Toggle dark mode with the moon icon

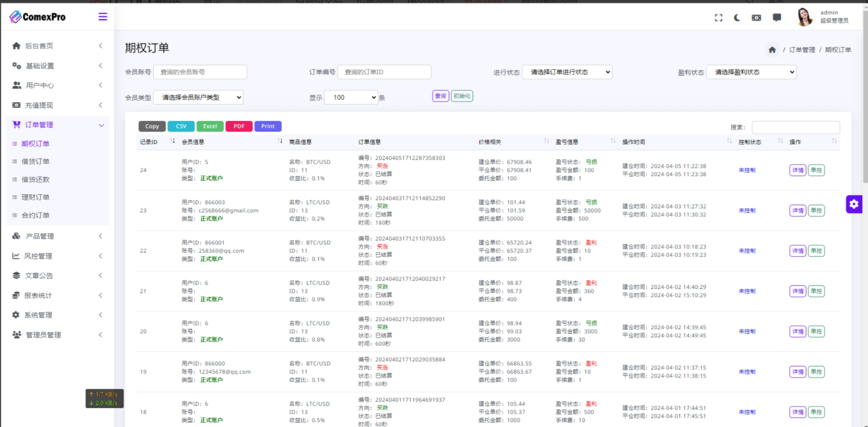(737, 18)
